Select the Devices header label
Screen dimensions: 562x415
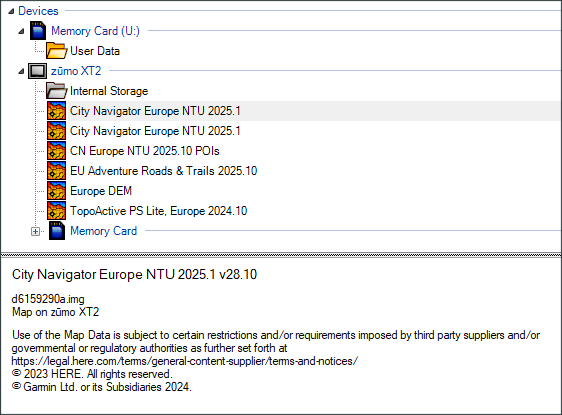(x=38, y=11)
